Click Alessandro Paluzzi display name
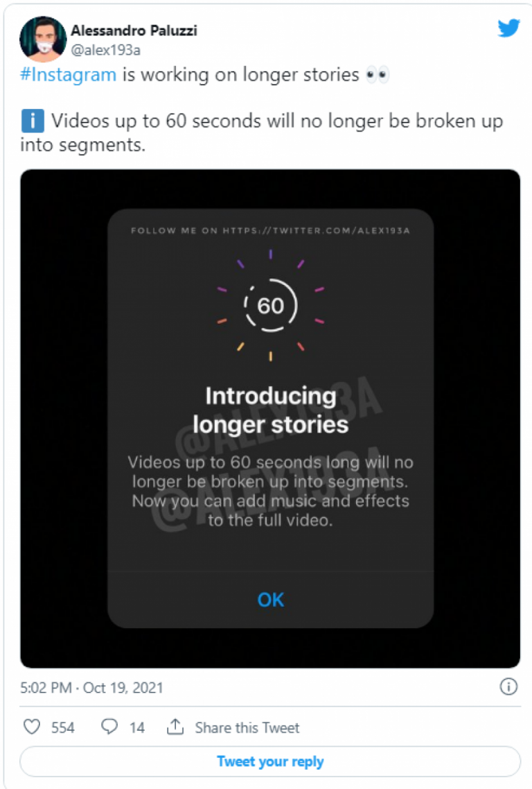 coord(134,31)
